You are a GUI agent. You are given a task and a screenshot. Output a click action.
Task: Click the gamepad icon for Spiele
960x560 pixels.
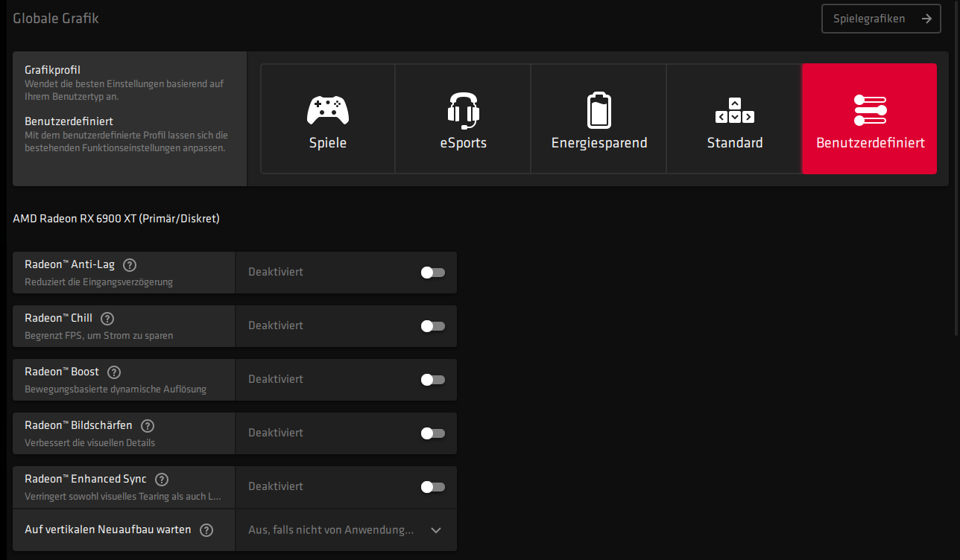point(328,111)
